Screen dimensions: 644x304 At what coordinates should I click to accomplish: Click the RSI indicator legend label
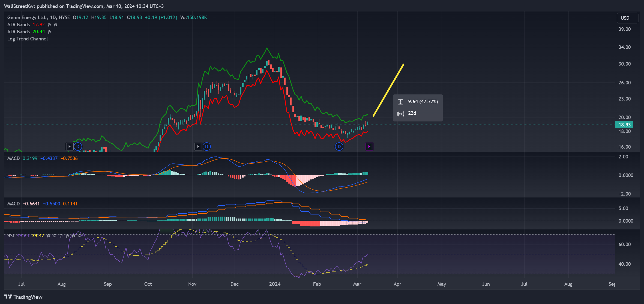click(10, 236)
